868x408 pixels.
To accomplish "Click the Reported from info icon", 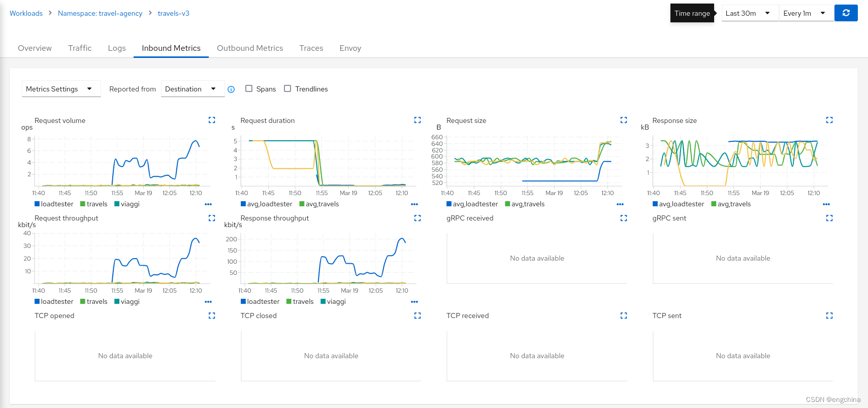I will coord(231,89).
